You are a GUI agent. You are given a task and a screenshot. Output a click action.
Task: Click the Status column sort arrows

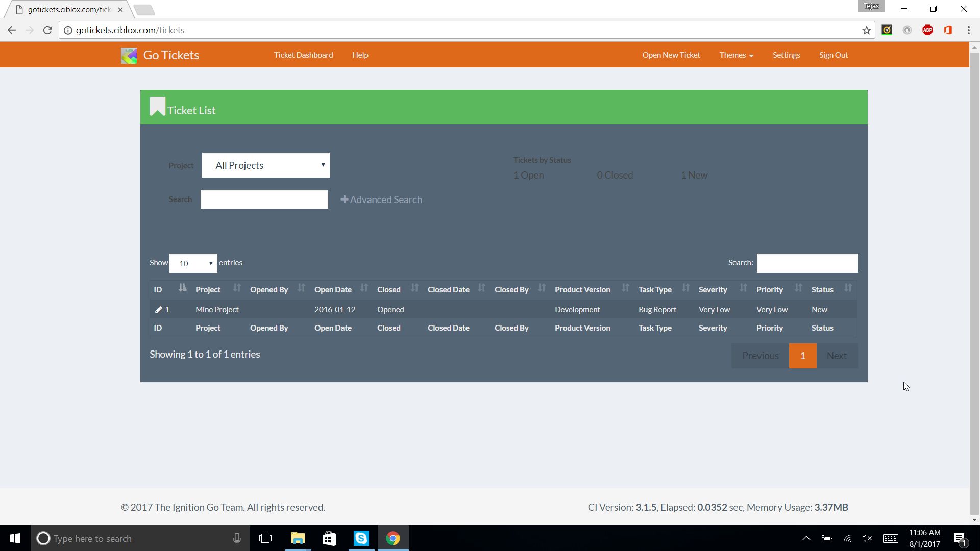click(x=848, y=288)
